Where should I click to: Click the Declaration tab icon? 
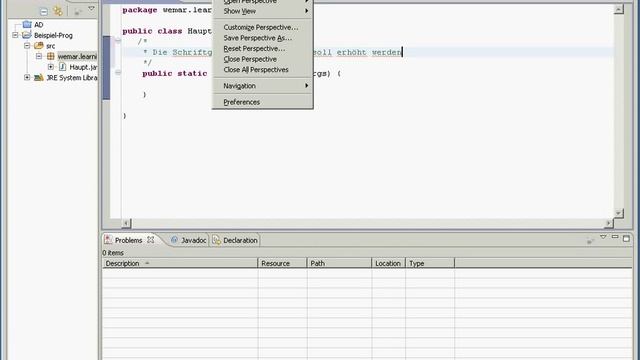(216, 240)
